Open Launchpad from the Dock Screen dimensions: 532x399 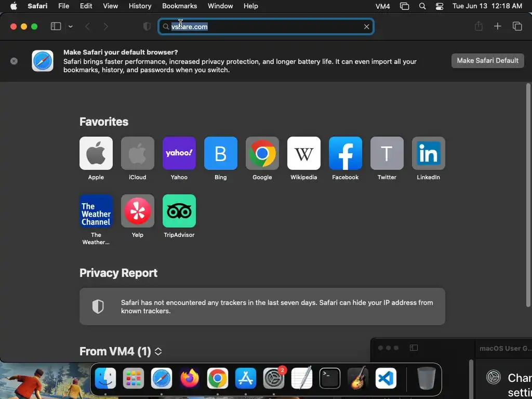click(x=134, y=378)
